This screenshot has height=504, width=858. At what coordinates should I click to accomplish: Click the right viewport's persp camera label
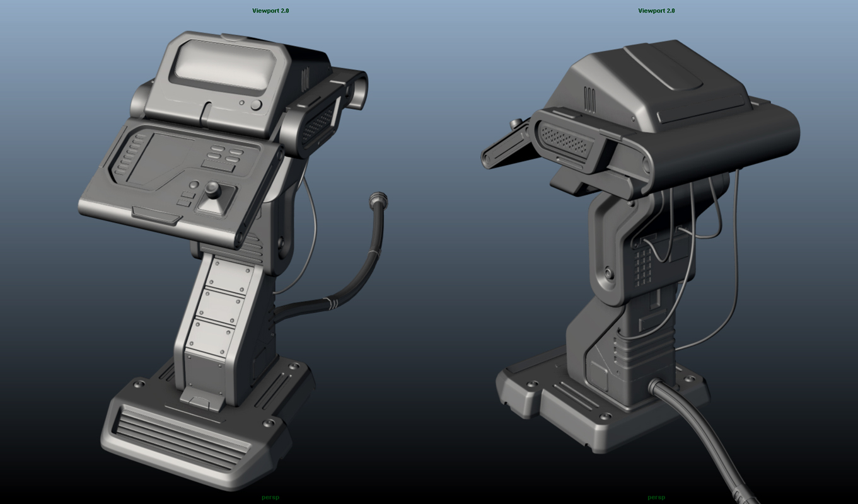click(x=656, y=496)
